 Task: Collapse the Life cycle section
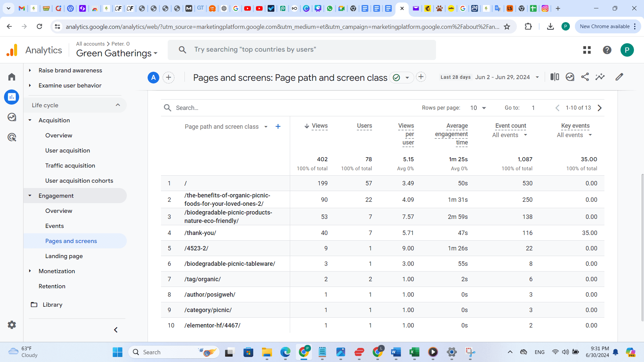pyautogui.click(x=118, y=105)
